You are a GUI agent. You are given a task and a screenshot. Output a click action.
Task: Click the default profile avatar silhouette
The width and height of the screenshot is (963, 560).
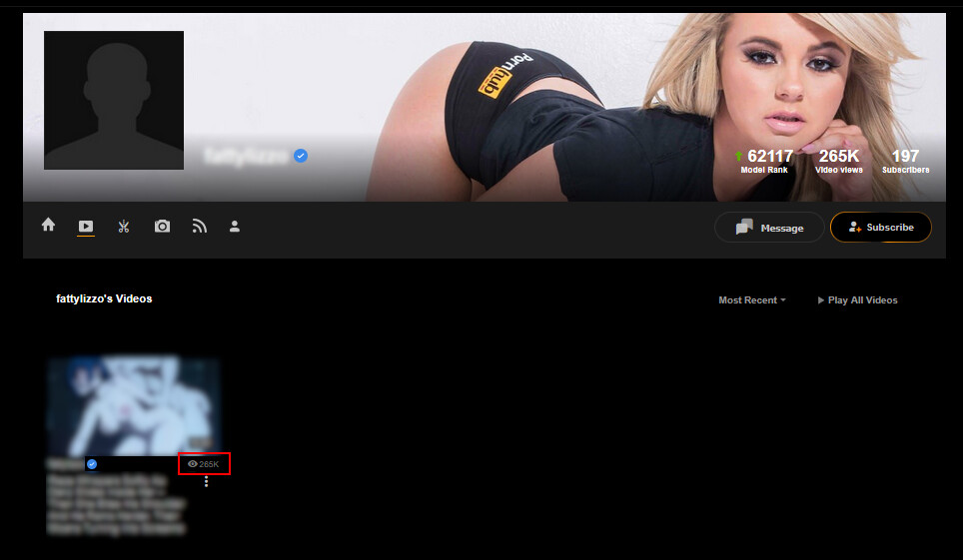(114, 100)
